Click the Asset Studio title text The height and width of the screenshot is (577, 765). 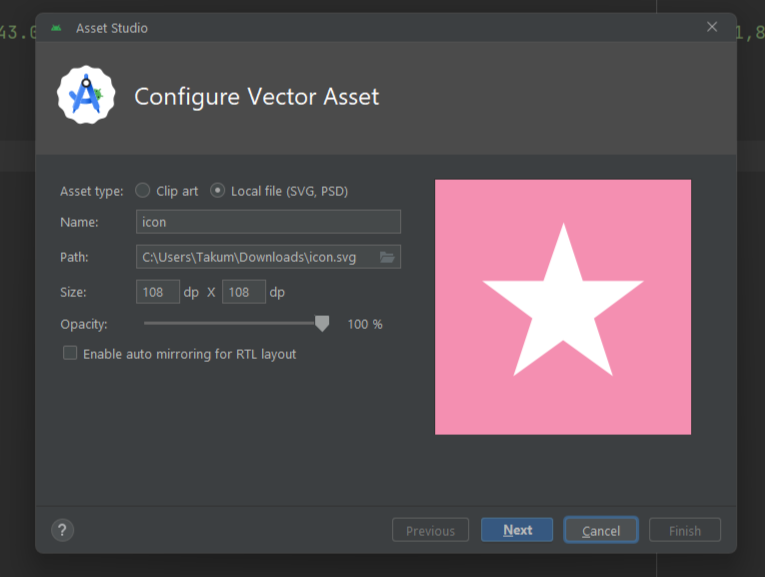112,28
